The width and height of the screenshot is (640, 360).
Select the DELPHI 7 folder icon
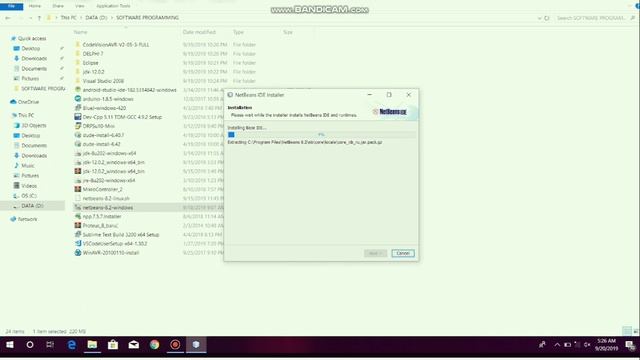tap(78, 54)
